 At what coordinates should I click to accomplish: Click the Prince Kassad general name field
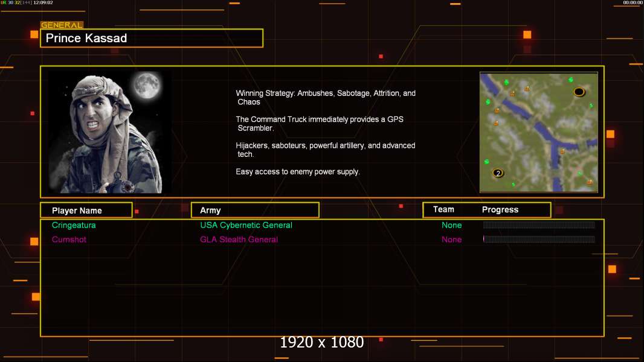click(x=152, y=38)
